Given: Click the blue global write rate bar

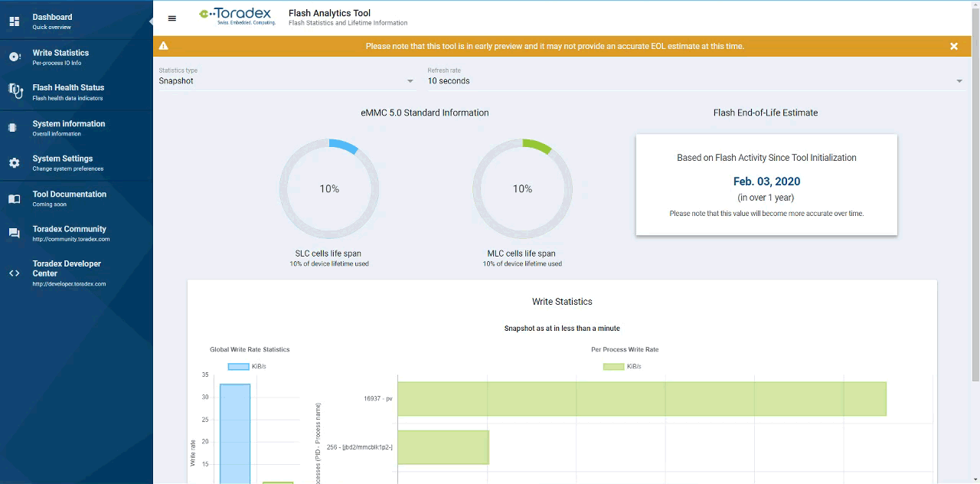Looking at the screenshot, I should click(235, 433).
